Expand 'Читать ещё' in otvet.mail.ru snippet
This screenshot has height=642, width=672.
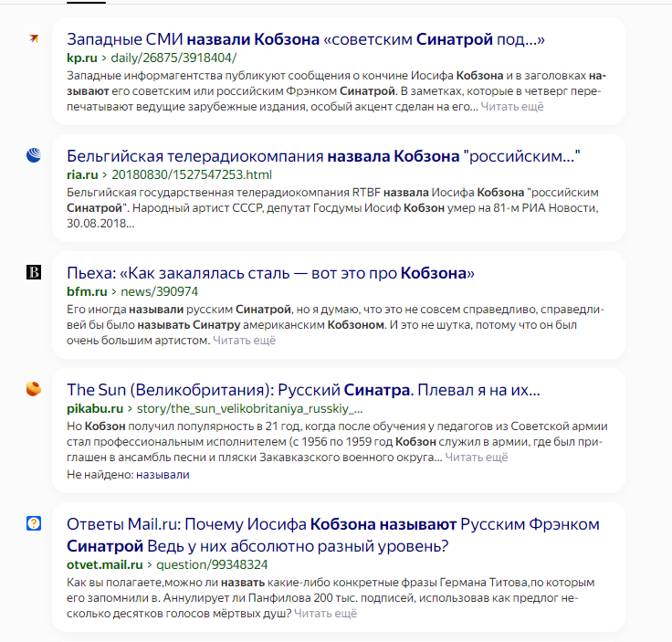coord(325,614)
